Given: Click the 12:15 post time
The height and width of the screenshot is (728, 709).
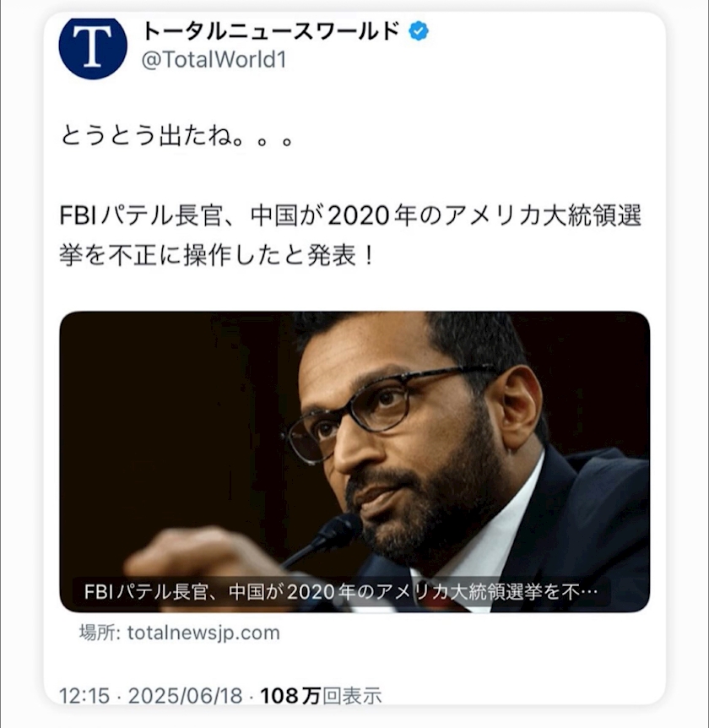Looking at the screenshot, I should pyautogui.click(x=84, y=696).
